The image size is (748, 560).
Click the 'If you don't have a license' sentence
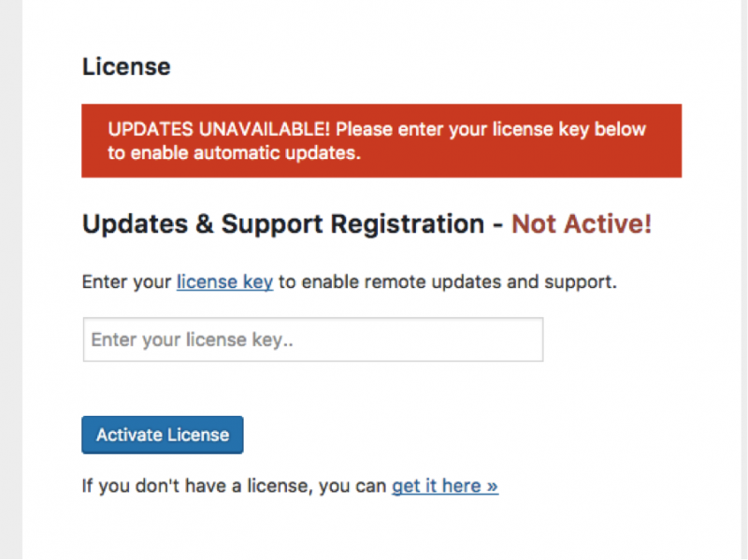(235, 485)
